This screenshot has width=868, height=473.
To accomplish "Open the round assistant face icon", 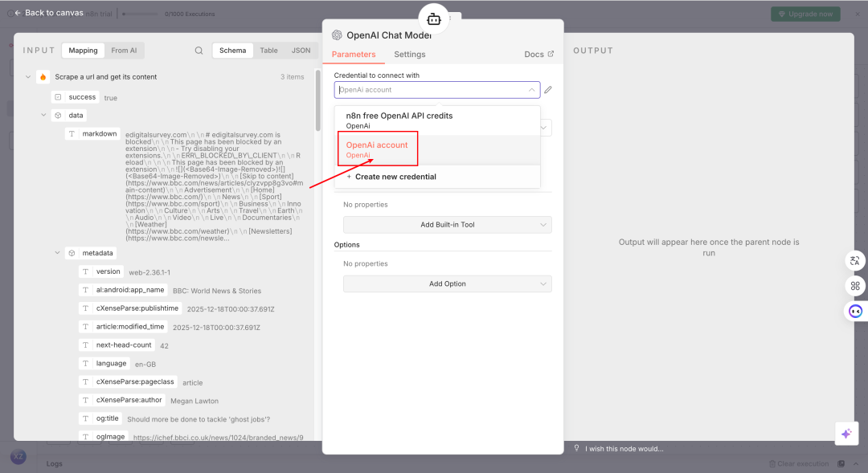I will point(855,312).
